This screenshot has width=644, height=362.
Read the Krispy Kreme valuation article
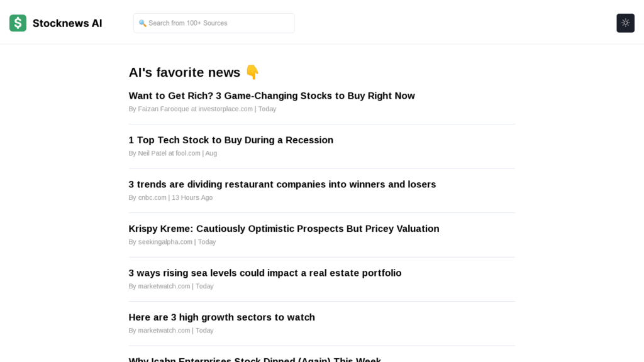coord(284,229)
